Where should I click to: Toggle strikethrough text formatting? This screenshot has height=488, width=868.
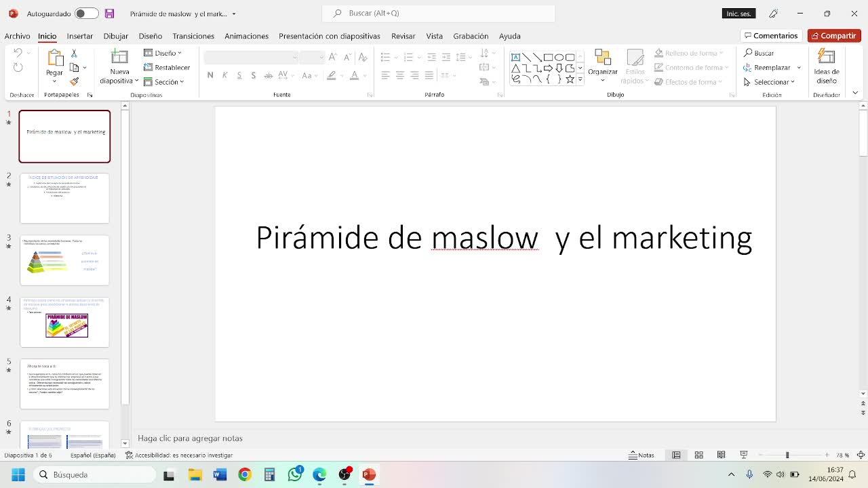point(269,75)
